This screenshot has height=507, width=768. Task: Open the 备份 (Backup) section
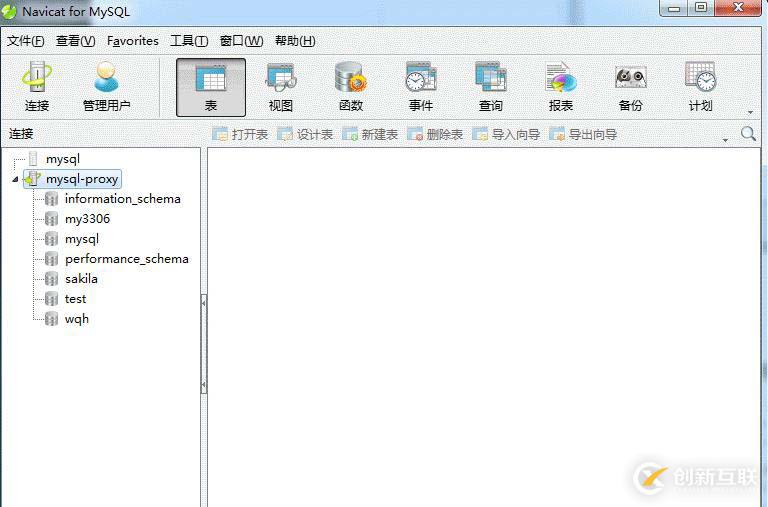point(630,86)
